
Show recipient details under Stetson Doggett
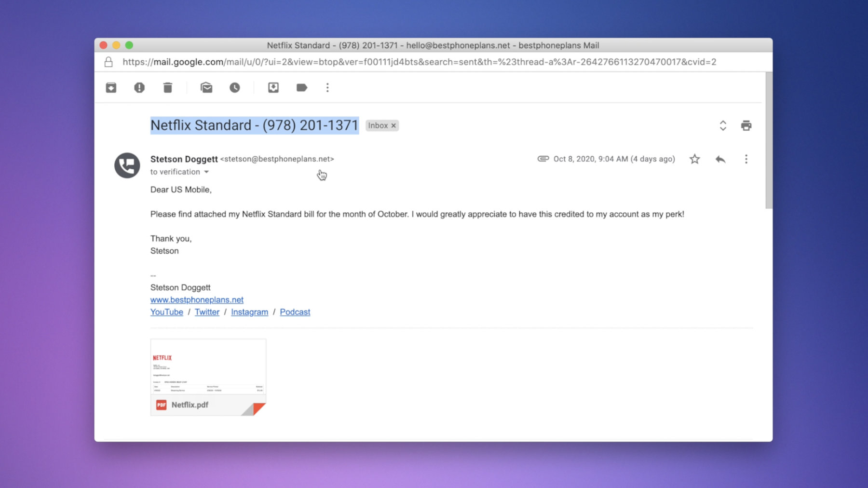(x=206, y=172)
